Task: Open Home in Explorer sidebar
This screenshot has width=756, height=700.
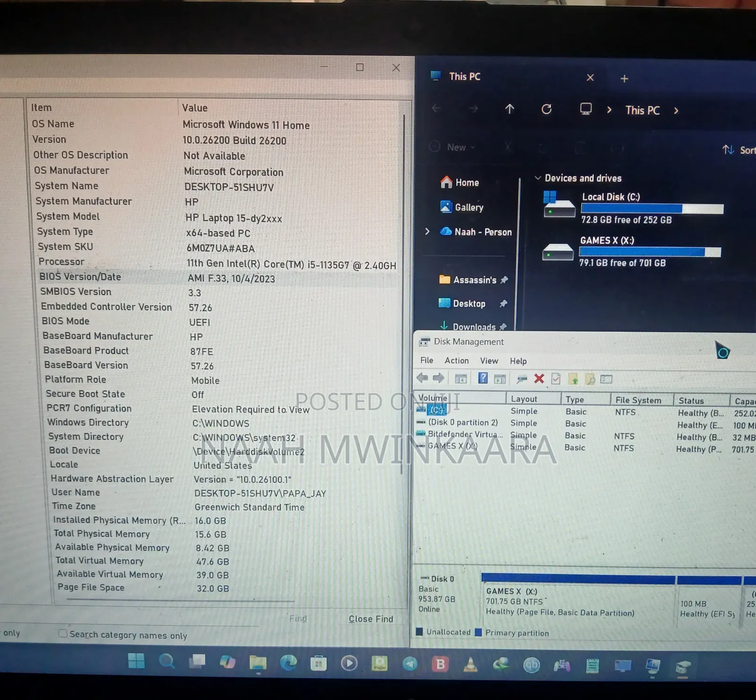Action: pos(459,182)
